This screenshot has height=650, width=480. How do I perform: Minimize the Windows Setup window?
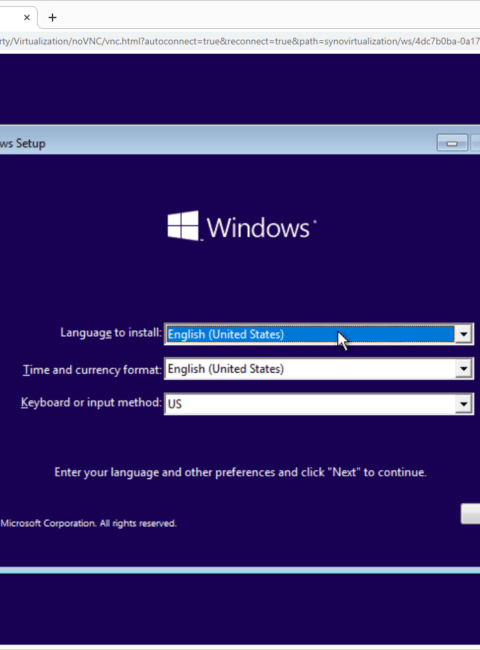point(452,143)
